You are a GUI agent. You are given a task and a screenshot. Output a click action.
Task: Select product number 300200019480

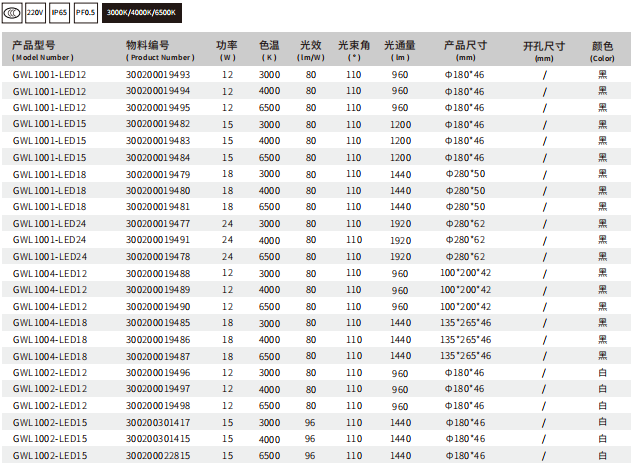click(x=158, y=191)
